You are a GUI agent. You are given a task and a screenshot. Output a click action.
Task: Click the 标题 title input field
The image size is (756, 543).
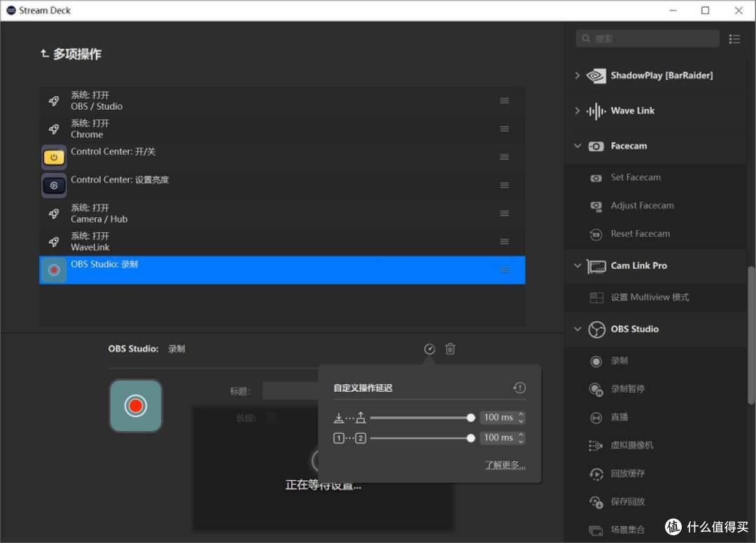tap(290, 390)
